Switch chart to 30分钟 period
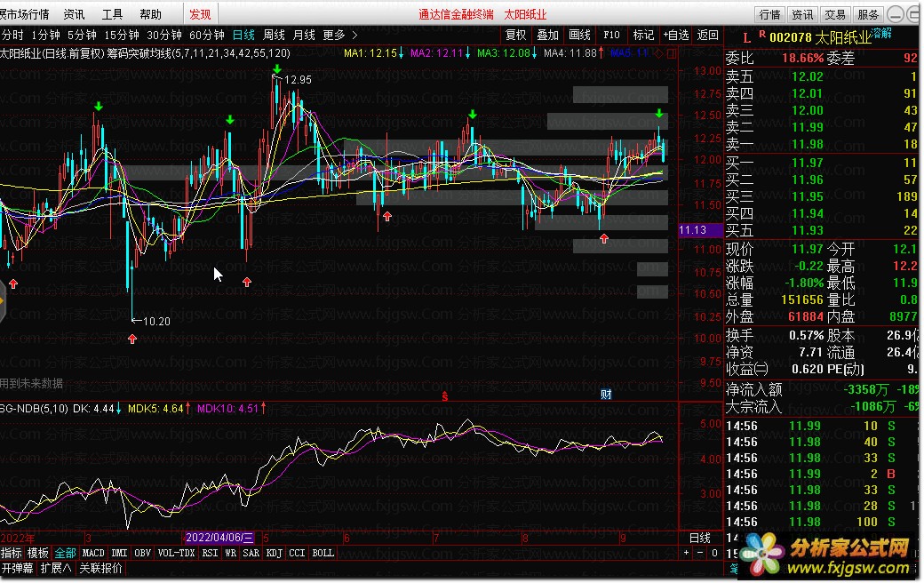 (x=163, y=36)
